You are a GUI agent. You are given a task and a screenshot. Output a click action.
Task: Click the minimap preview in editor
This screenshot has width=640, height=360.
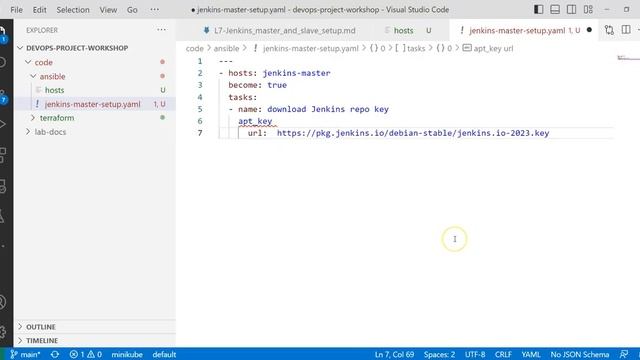(x=628, y=58)
